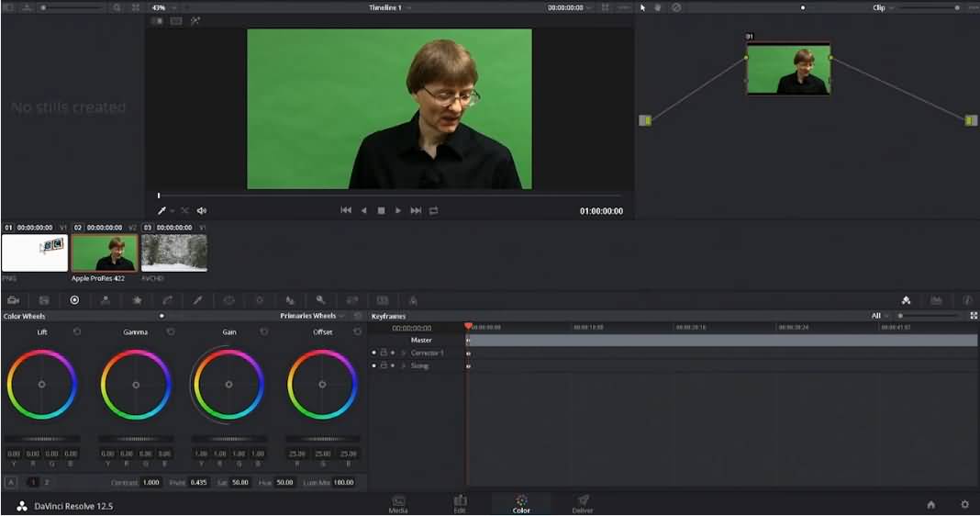Show the Keyframes panel icon
This screenshot has height=516, width=980.
(x=906, y=300)
